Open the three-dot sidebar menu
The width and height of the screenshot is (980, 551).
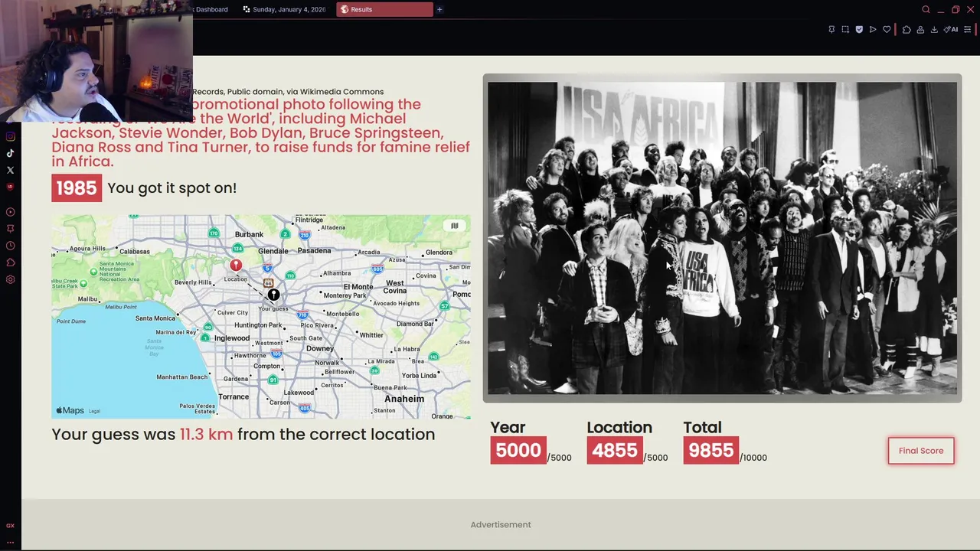(x=10, y=542)
